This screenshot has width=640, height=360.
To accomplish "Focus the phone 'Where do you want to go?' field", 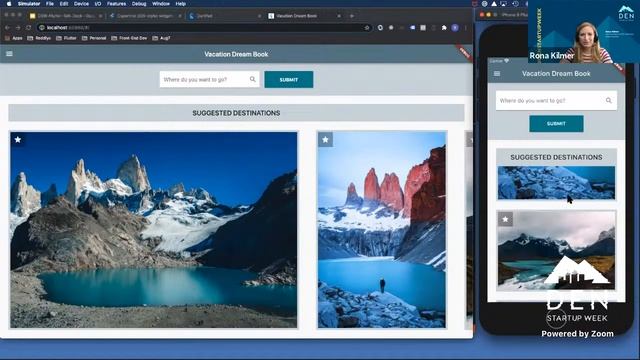I will (x=556, y=100).
